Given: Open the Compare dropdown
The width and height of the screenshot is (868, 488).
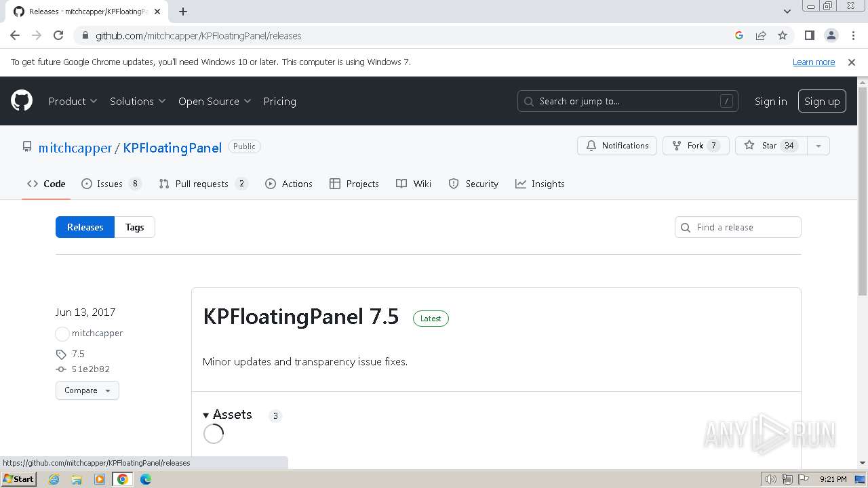Looking at the screenshot, I should pos(87,390).
